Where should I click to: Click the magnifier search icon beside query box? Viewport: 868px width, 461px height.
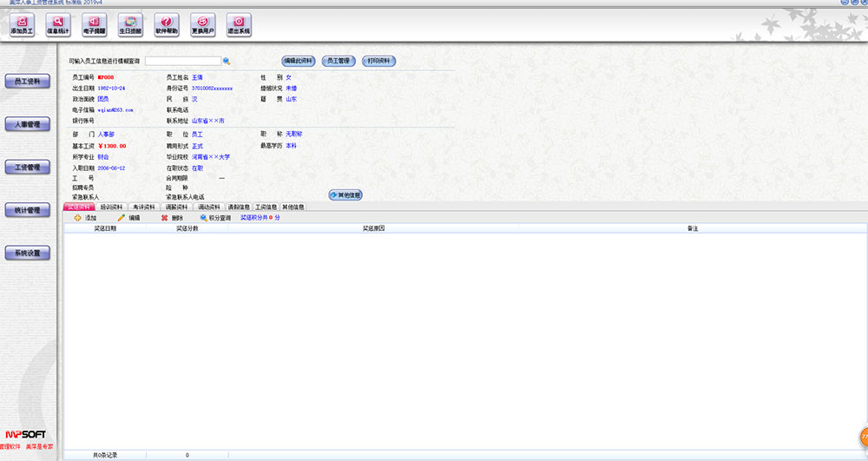(227, 62)
